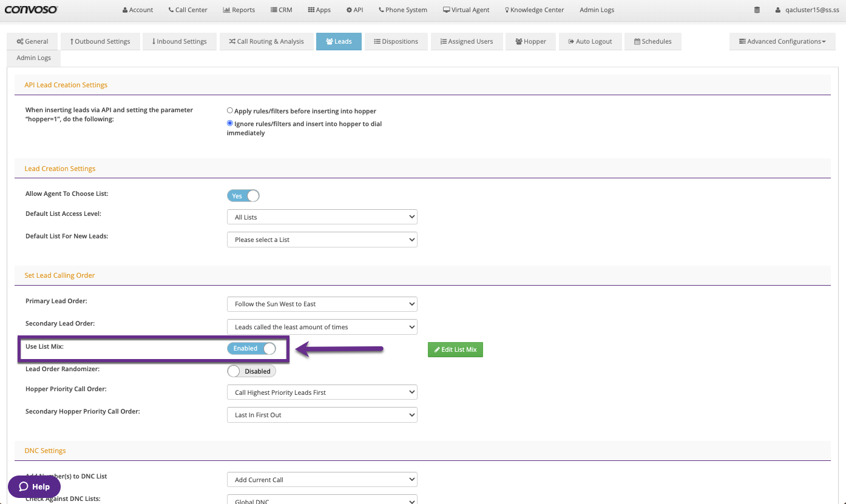Switch to the Auto Logout tab
The image size is (846, 504).
coord(590,41)
